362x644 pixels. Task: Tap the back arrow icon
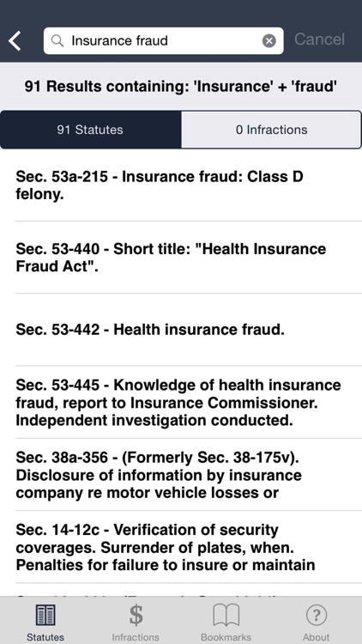pos(15,41)
